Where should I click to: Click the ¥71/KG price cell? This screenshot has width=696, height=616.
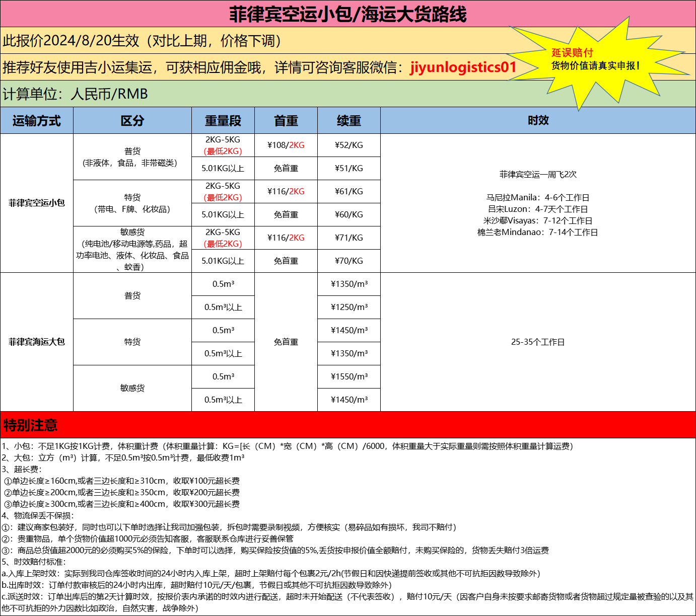coord(349,238)
